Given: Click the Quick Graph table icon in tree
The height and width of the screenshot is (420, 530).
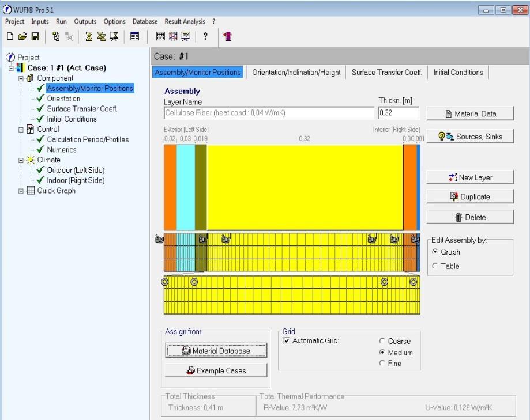Looking at the screenshot, I should click(31, 191).
